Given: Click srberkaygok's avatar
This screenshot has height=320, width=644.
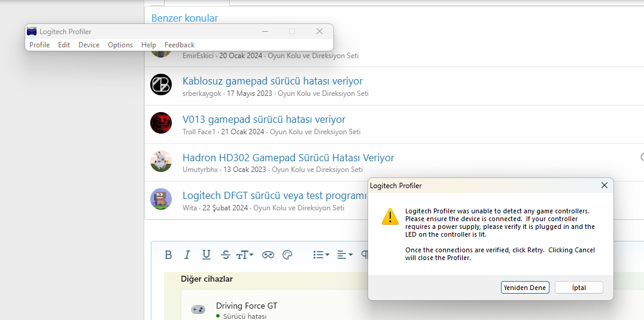Looking at the screenshot, I should click(x=160, y=84).
